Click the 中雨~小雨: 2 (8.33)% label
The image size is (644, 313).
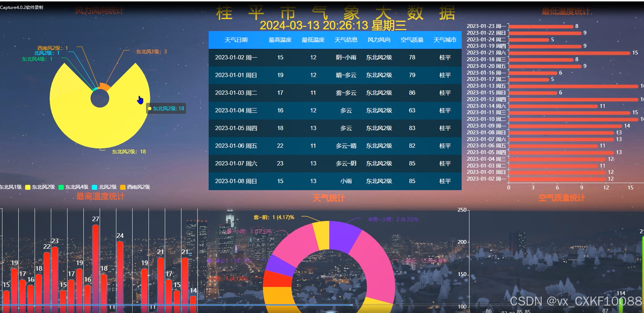[x=393, y=220]
